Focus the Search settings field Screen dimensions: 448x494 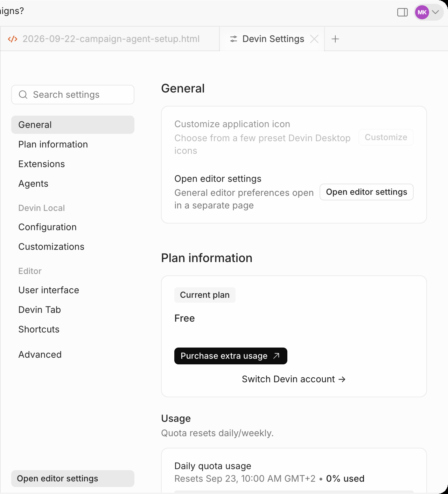coord(73,95)
